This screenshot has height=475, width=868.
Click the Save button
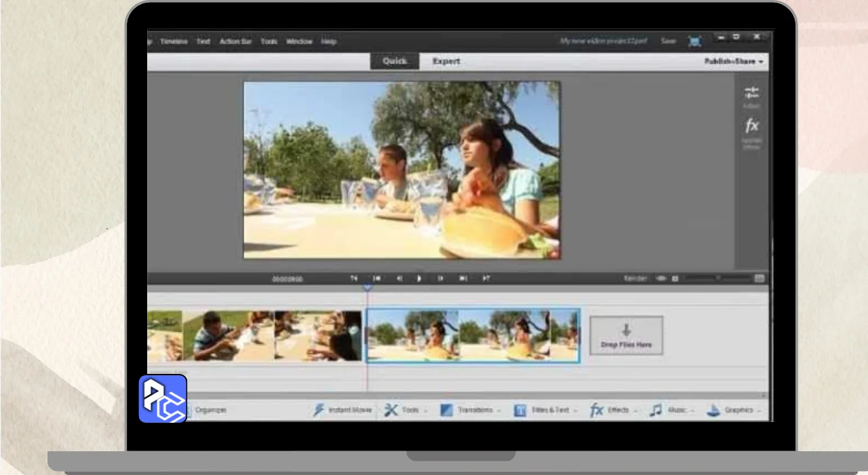coord(668,41)
